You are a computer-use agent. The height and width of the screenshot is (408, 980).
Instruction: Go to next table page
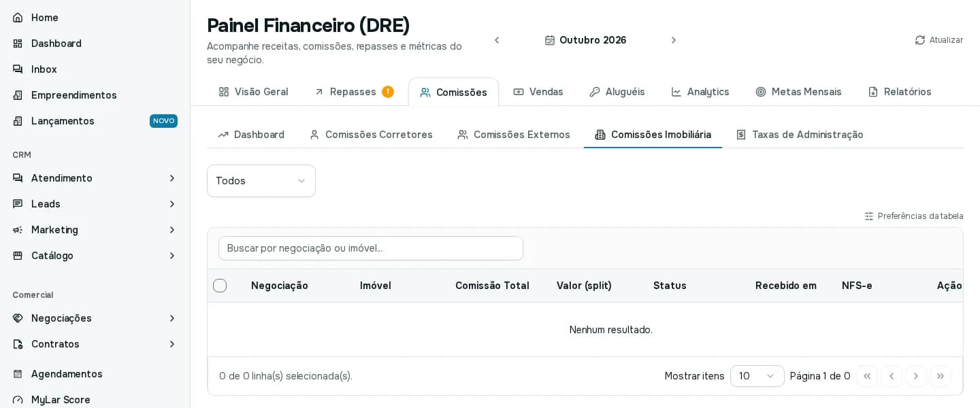point(916,376)
